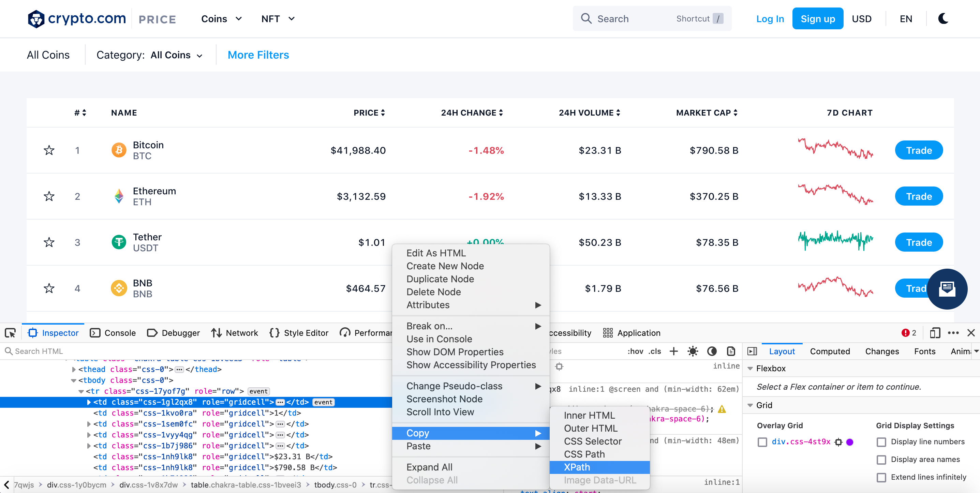Click the breadcrumb scroll left arrow

coord(6,484)
